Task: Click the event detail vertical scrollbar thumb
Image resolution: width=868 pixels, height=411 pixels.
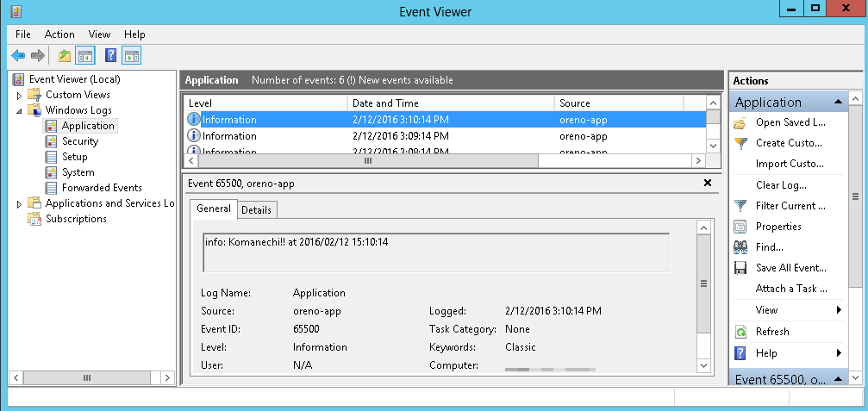Action: (703, 283)
